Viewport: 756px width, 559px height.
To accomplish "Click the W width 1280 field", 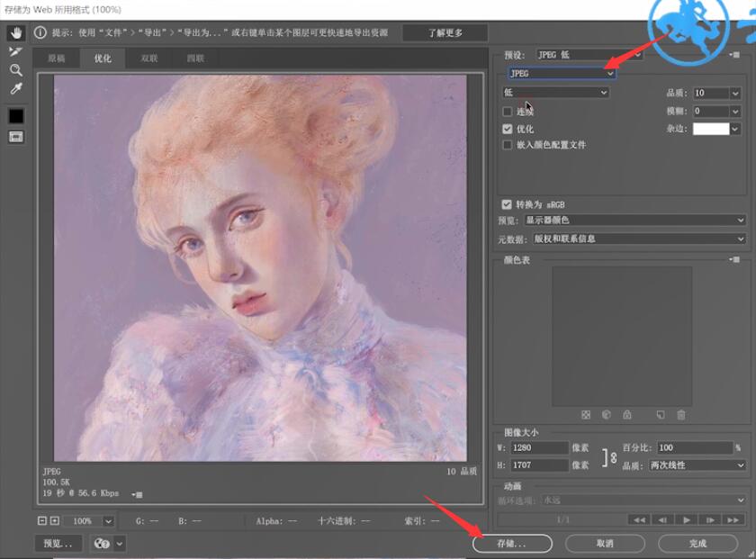I will coord(539,447).
